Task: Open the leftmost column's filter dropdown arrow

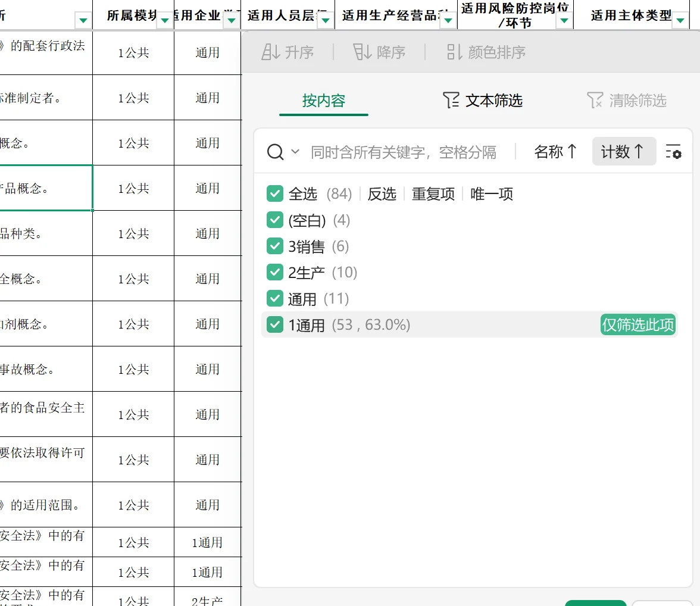Action: pos(83,20)
